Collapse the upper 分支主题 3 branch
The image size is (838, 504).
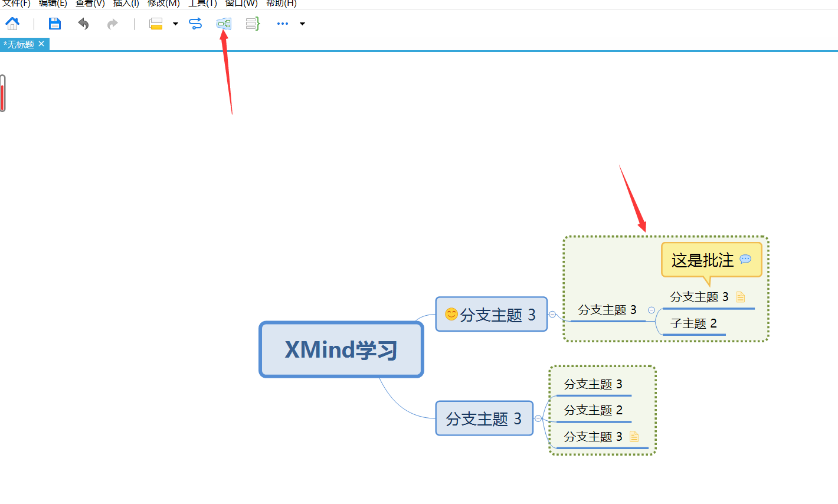552,315
